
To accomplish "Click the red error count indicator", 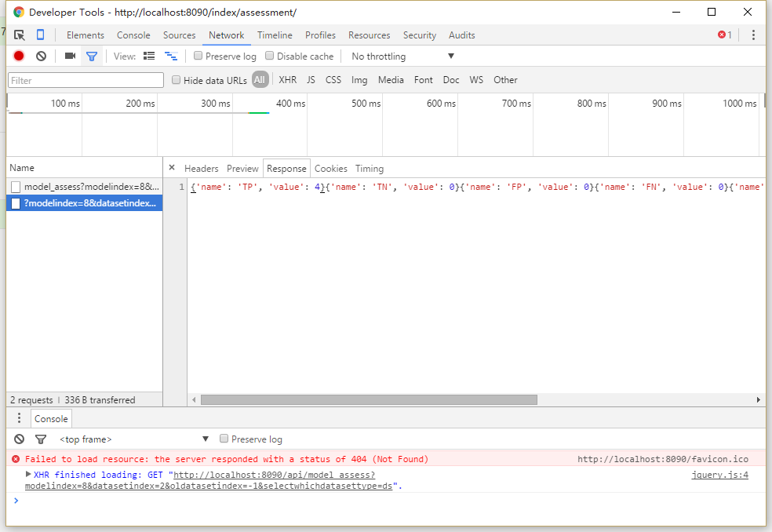I will pos(725,35).
